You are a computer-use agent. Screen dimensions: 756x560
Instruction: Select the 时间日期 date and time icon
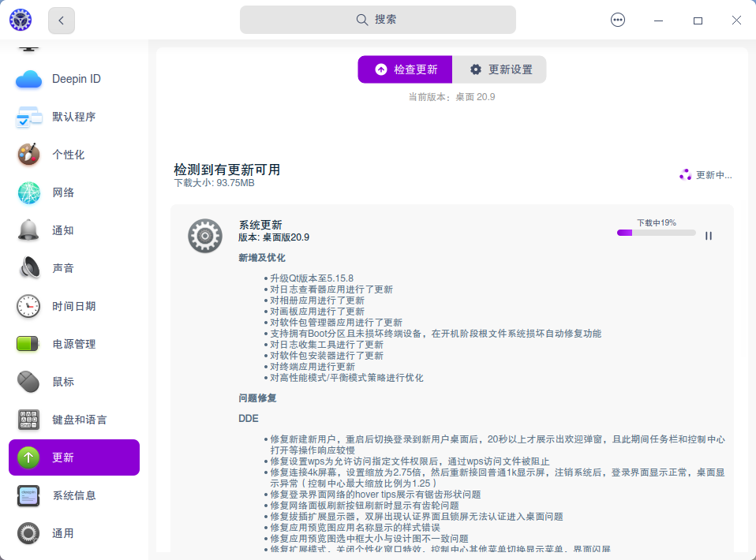[75, 306]
